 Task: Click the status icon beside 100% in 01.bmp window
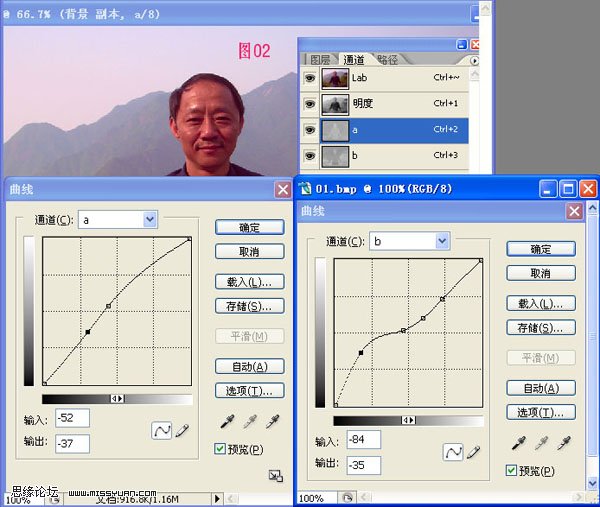coord(347,498)
